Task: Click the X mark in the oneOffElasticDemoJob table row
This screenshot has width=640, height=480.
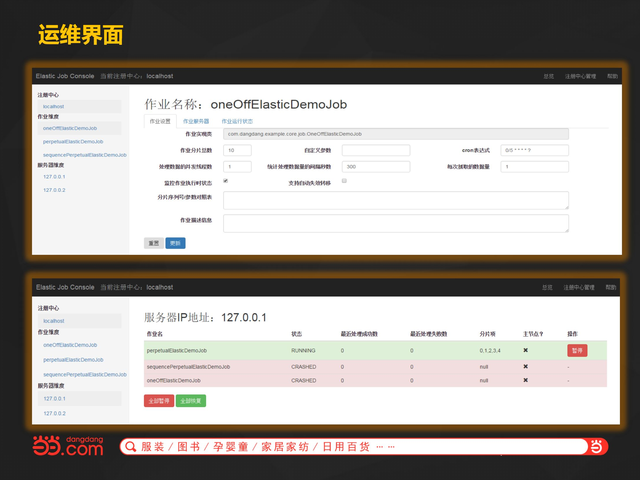Action: pyautogui.click(x=525, y=380)
